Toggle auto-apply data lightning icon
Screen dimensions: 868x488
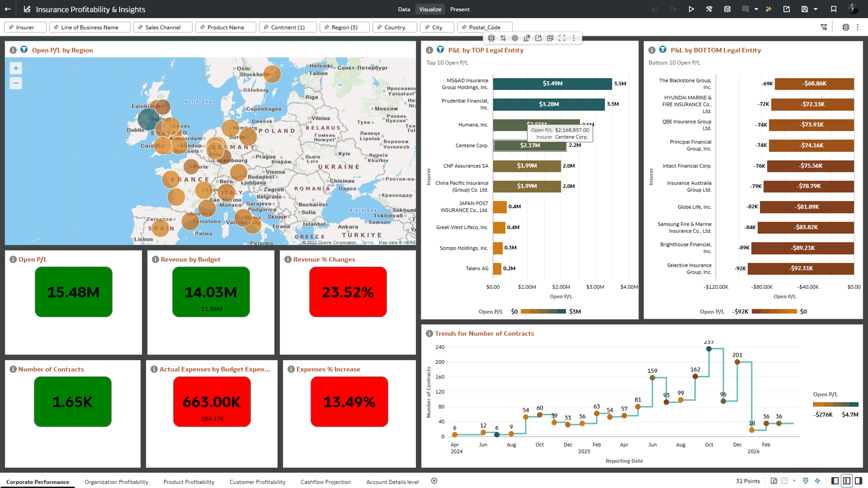[818, 481]
